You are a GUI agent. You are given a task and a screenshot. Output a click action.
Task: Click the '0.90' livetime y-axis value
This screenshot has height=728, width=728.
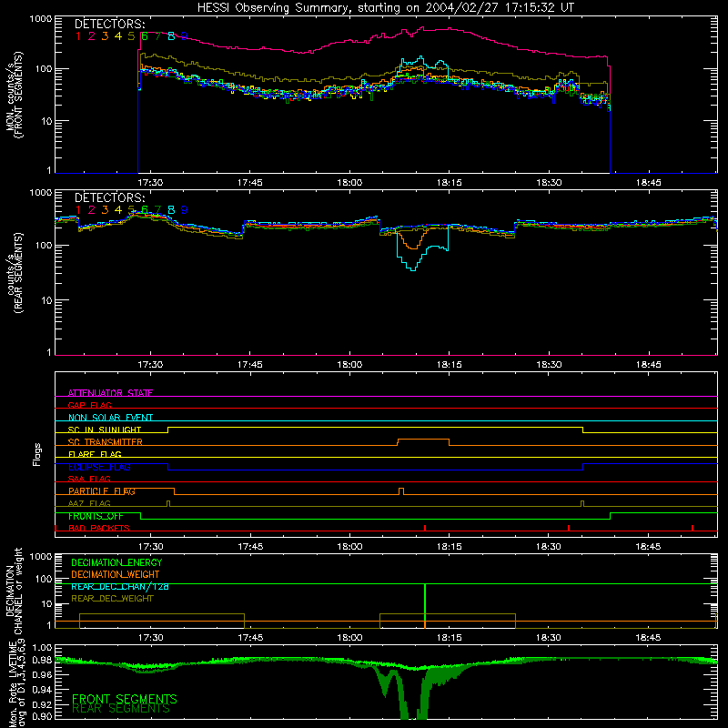pos(42,716)
